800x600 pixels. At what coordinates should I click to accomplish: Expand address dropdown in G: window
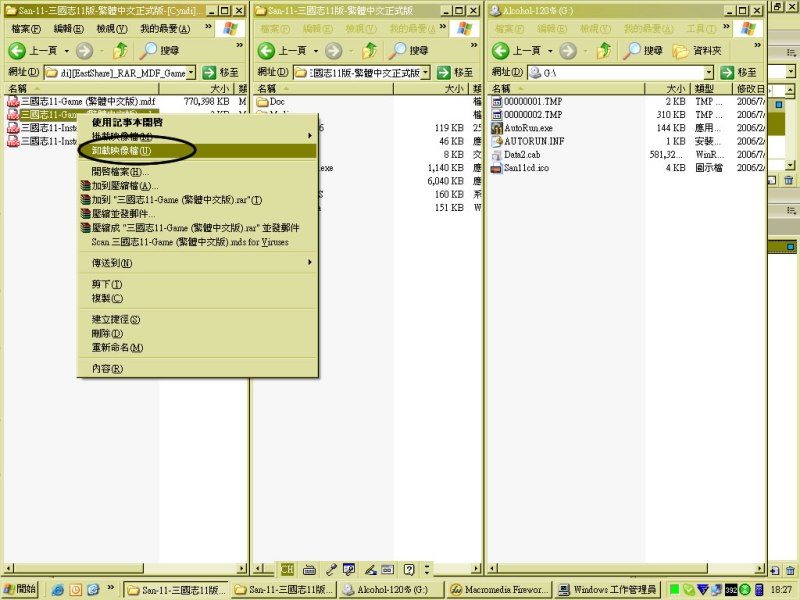[x=709, y=72]
